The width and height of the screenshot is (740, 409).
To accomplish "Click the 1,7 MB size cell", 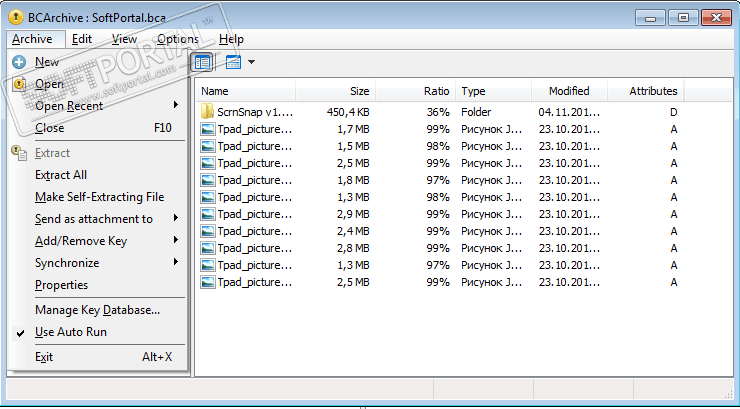I will 353,129.
